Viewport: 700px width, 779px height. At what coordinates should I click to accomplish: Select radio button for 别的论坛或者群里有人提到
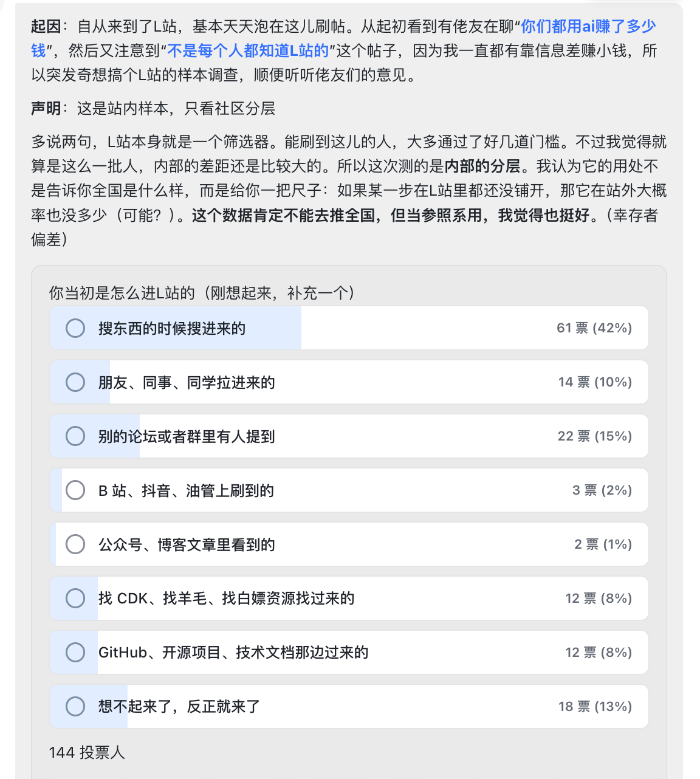click(x=75, y=436)
